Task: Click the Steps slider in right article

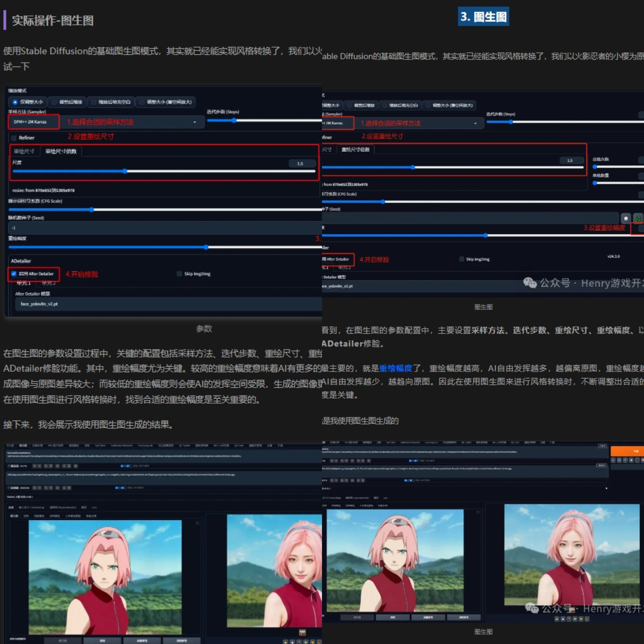Action: (x=565, y=122)
